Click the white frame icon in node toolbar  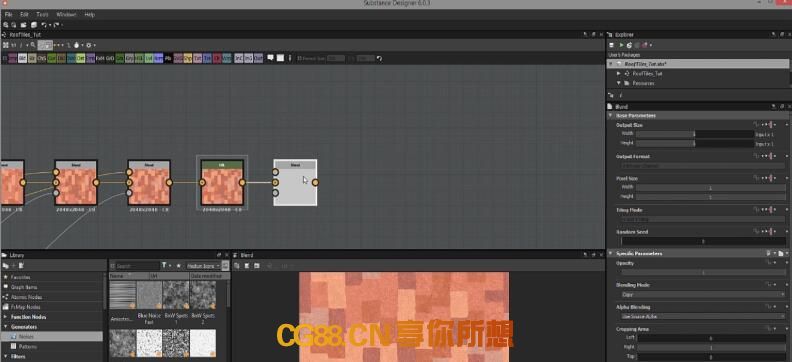(x=280, y=58)
